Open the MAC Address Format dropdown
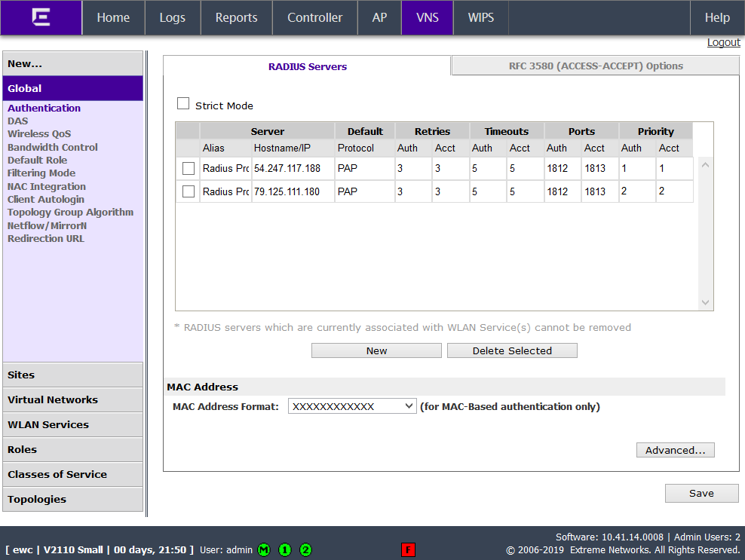 point(352,406)
